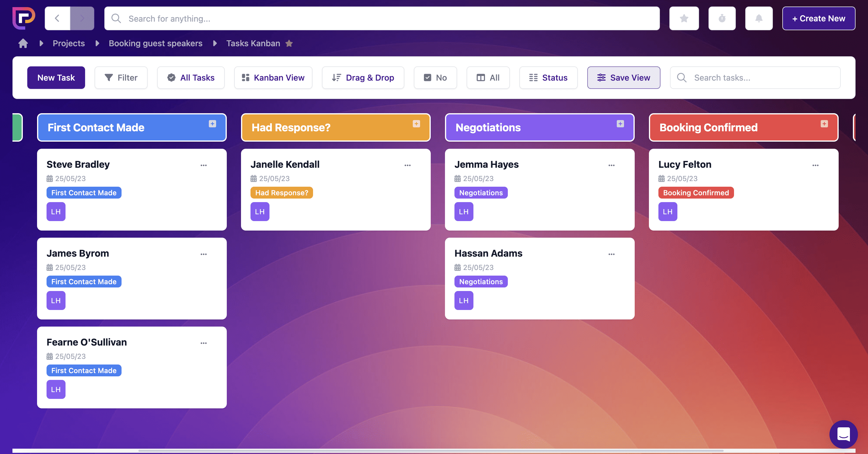Click the home icon in breadcrumb

click(23, 44)
